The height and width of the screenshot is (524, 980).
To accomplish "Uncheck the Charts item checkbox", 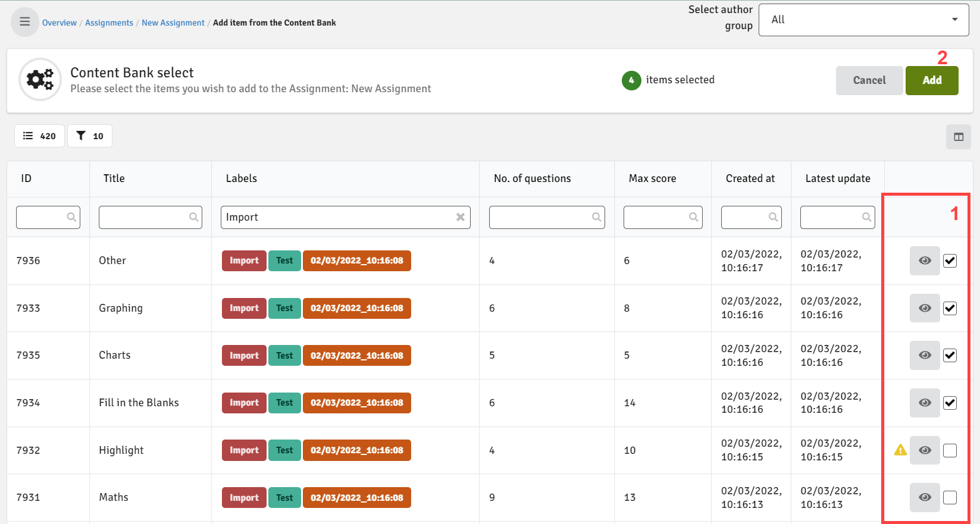I will [x=950, y=355].
